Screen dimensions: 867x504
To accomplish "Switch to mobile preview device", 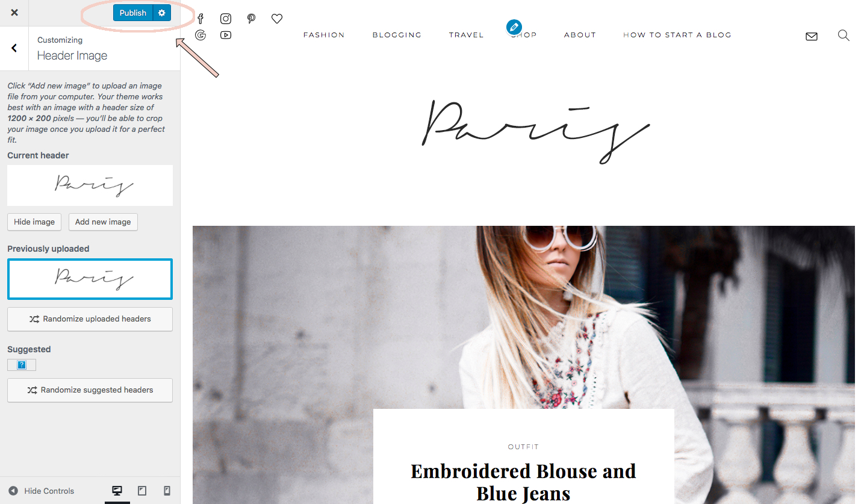I will (167, 491).
